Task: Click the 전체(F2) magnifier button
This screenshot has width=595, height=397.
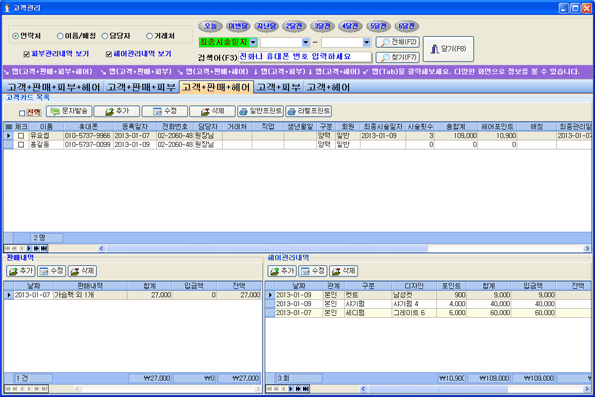Action: (x=397, y=42)
